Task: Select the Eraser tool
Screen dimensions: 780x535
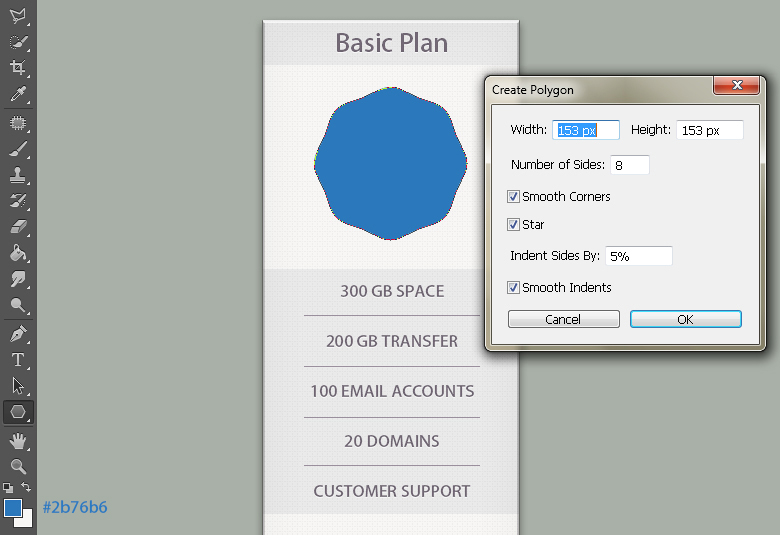Action: [x=18, y=228]
